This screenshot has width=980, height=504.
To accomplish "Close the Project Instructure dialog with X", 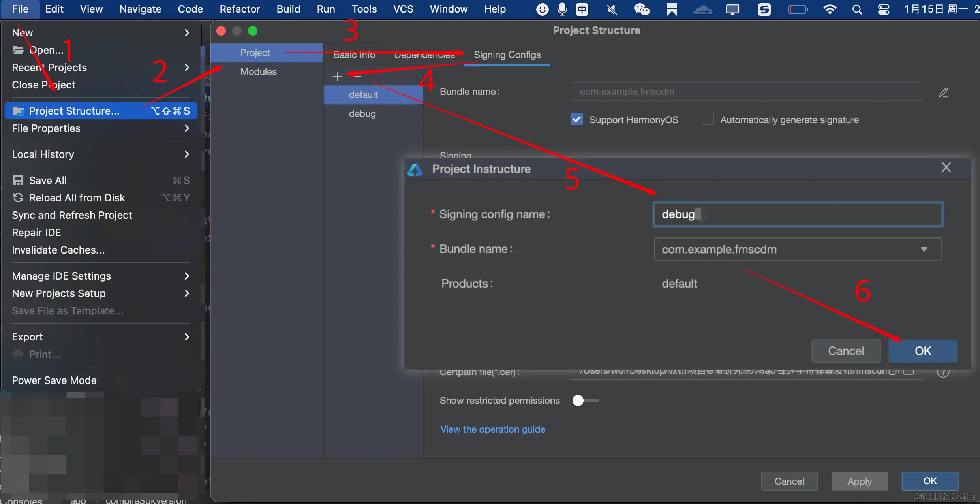I will pos(946,167).
